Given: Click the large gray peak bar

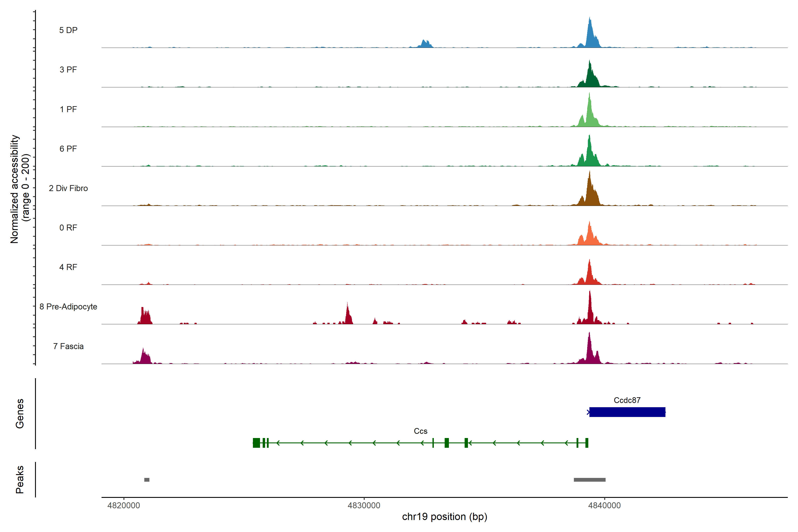Looking at the screenshot, I should (x=589, y=479).
